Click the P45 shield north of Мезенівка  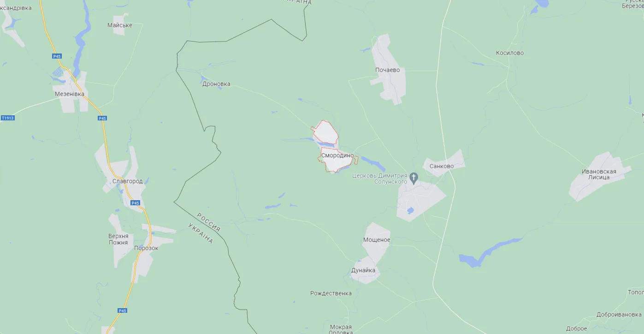(57, 56)
